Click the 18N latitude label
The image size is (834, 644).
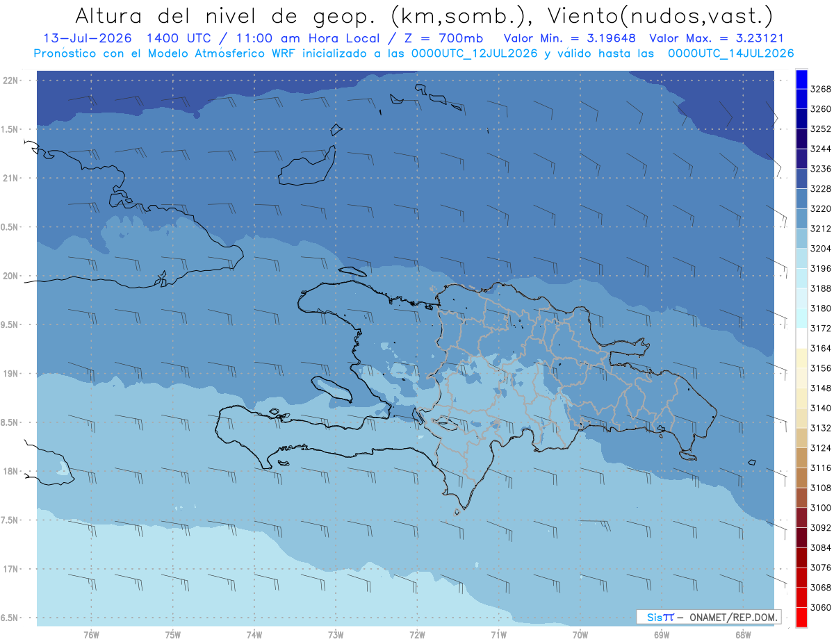pyautogui.click(x=10, y=472)
